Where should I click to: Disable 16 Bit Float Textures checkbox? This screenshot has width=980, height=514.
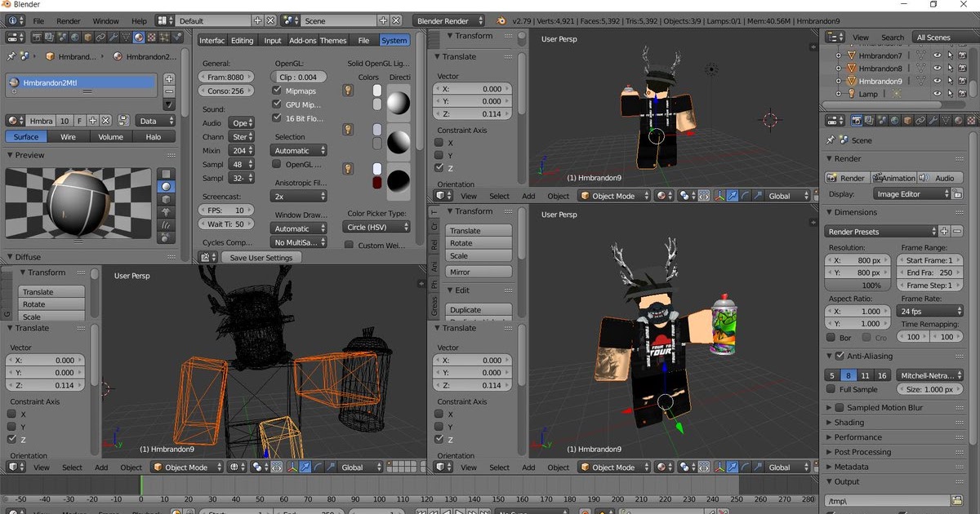277,117
